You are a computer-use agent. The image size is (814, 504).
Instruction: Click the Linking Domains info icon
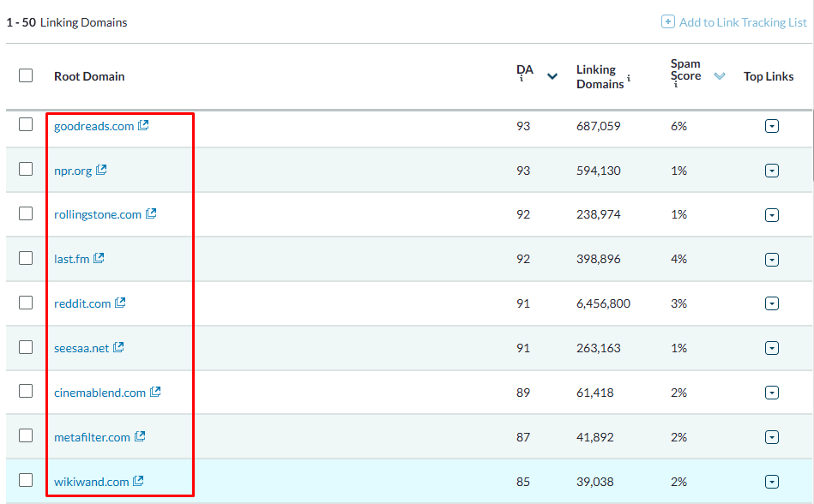coord(629,78)
